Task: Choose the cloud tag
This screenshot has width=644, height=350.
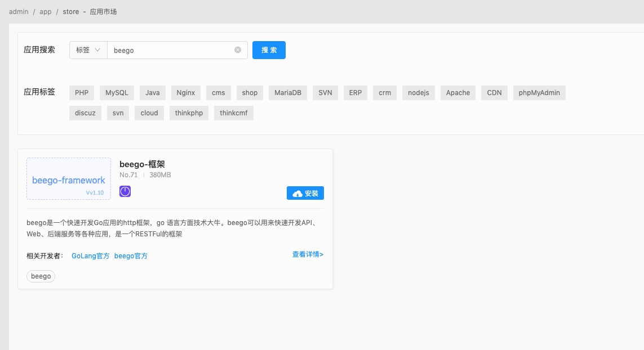Action: pyautogui.click(x=149, y=113)
